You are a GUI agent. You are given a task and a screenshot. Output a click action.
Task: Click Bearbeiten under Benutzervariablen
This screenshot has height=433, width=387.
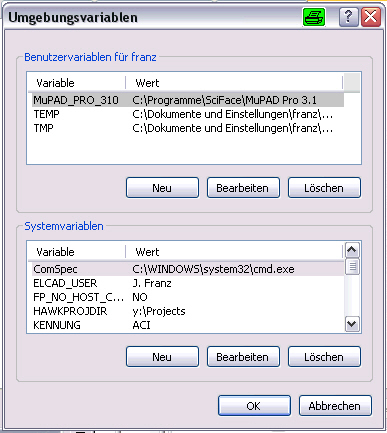coord(243,188)
